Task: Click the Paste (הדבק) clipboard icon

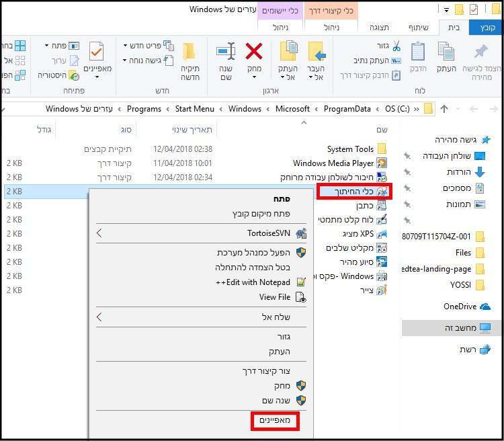Action: (418, 52)
